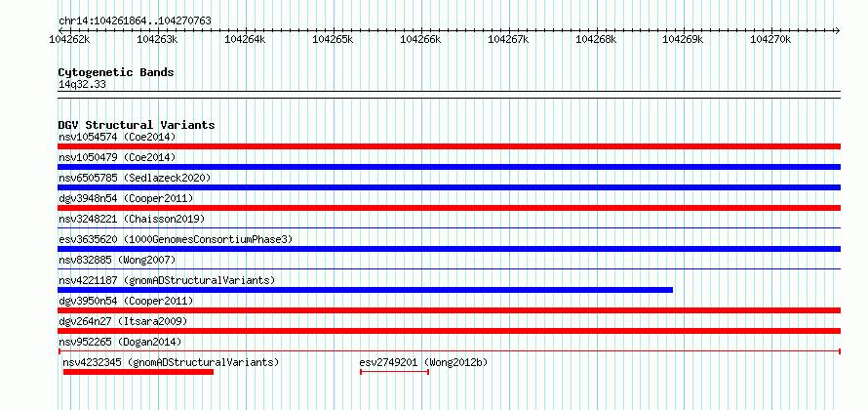Click the nsv1054574 (Coe2014) label
Screen dimensions: 868x410
[x=117, y=137]
